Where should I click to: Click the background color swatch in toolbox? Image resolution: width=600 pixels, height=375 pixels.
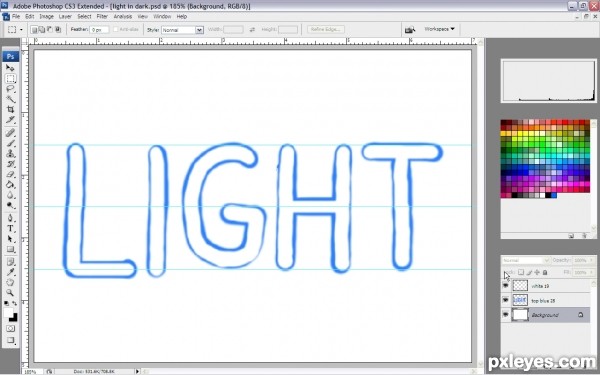pyautogui.click(x=14, y=318)
